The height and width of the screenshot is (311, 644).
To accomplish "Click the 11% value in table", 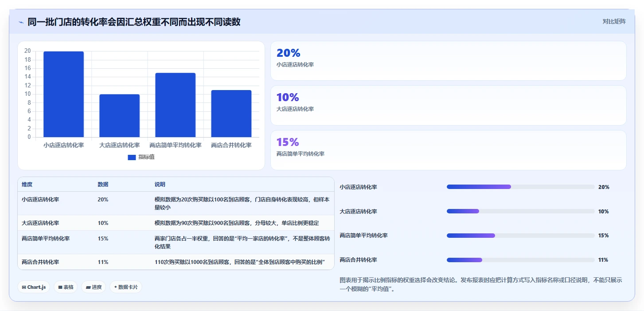I will (103, 262).
